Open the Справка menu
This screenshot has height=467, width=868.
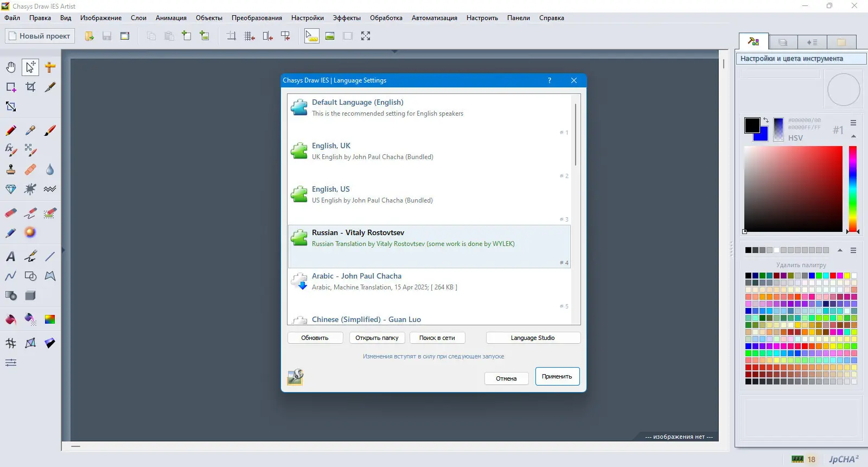(x=552, y=18)
